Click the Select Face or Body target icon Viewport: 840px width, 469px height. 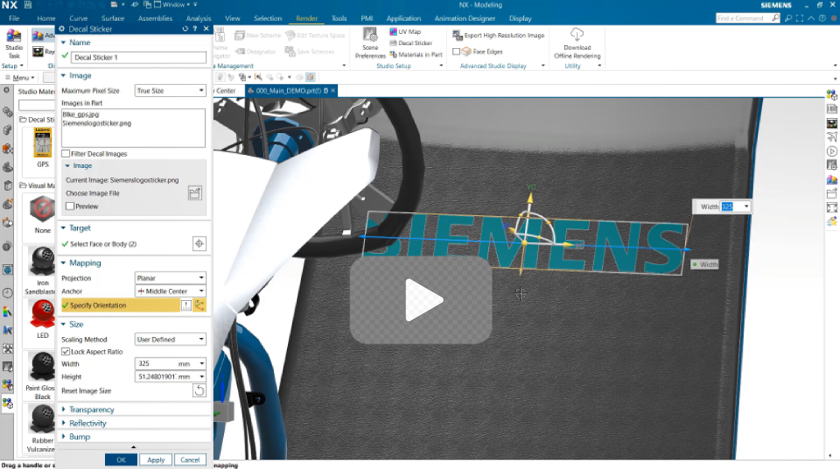pos(199,243)
